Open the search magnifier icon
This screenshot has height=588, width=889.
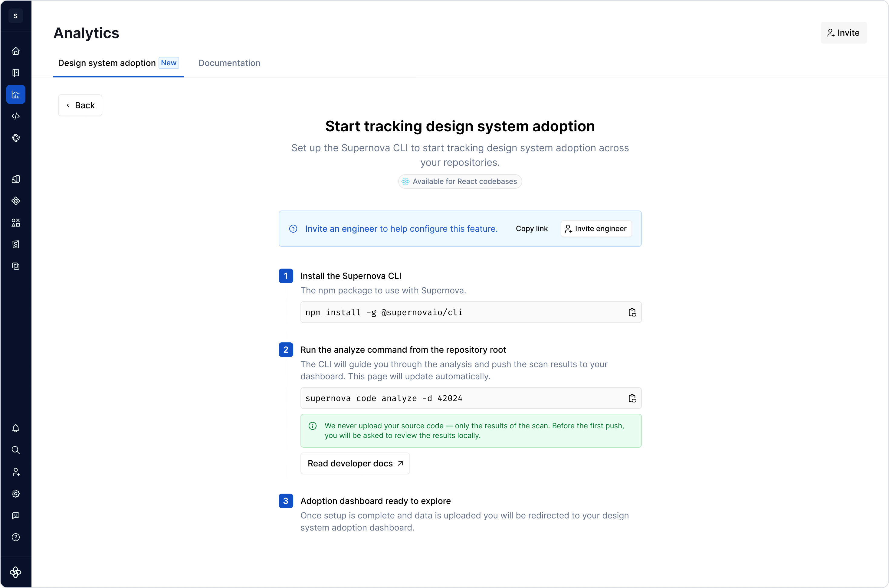click(15, 450)
